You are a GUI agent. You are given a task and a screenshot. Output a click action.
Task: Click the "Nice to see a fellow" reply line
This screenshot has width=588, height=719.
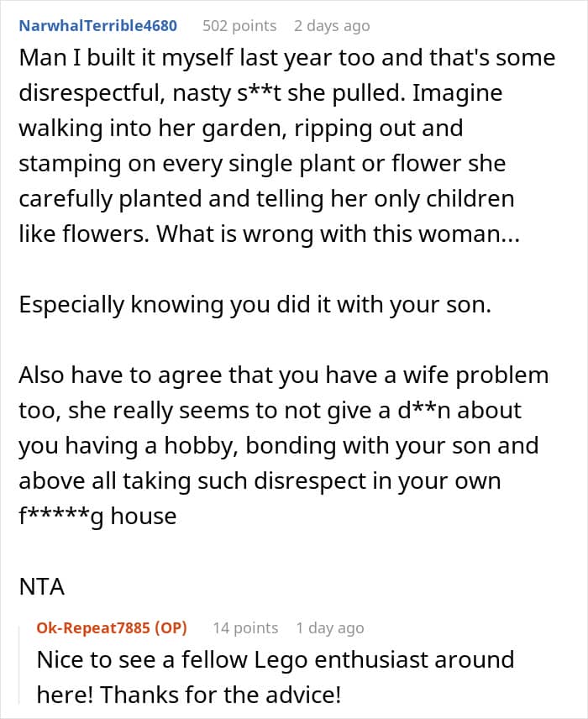click(x=141, y=659)
